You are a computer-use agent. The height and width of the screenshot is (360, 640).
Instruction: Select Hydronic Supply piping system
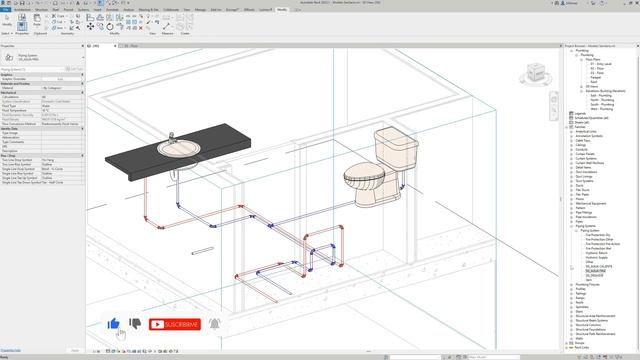click(x=597, y=258)
